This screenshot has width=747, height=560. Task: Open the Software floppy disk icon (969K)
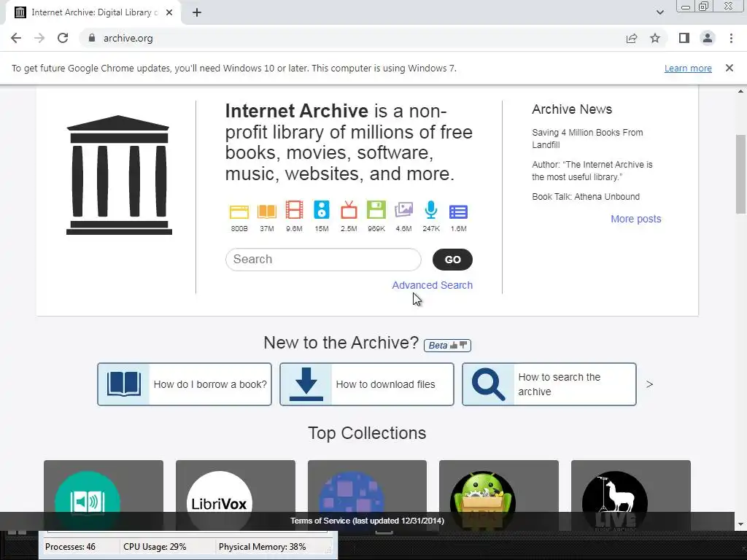pos(376,210)
